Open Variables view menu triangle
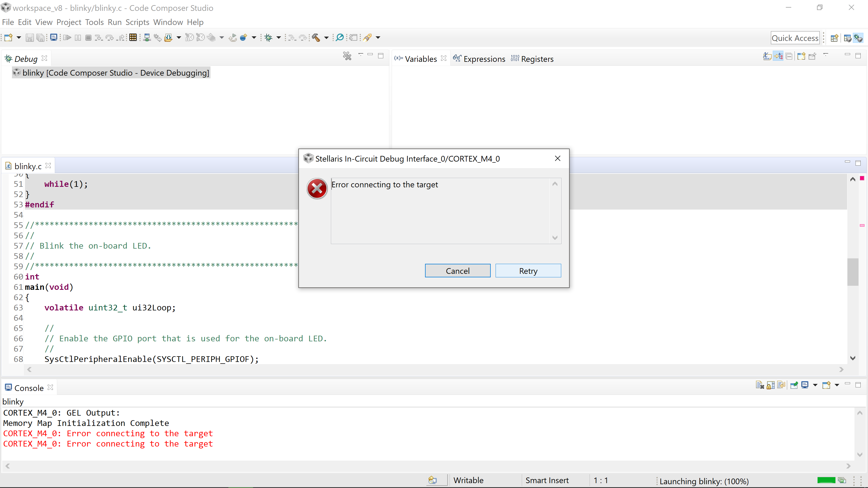Image resolution: width=868 pixels, height=488 pixels. (826, 54)
